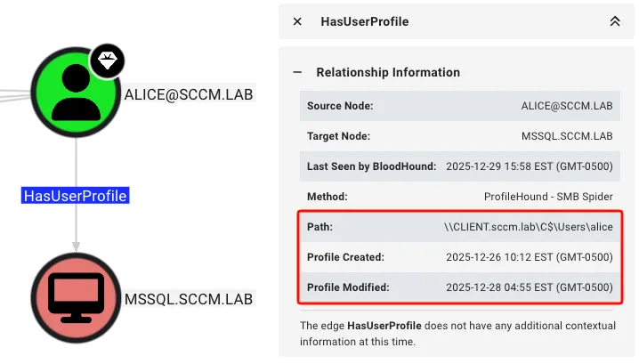Click the Profile Modified timestamp value

pos(529,287)
